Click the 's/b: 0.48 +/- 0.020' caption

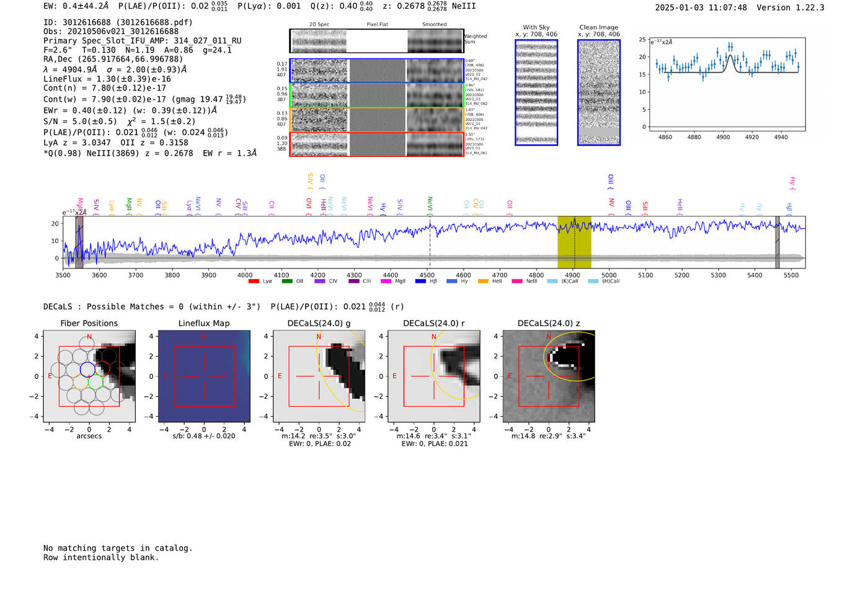tap(204, 436)
